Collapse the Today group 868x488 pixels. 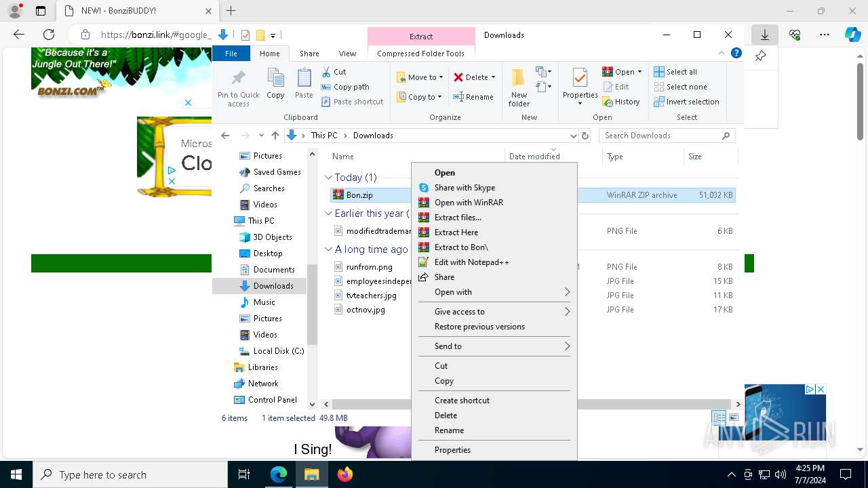point(328,178)
